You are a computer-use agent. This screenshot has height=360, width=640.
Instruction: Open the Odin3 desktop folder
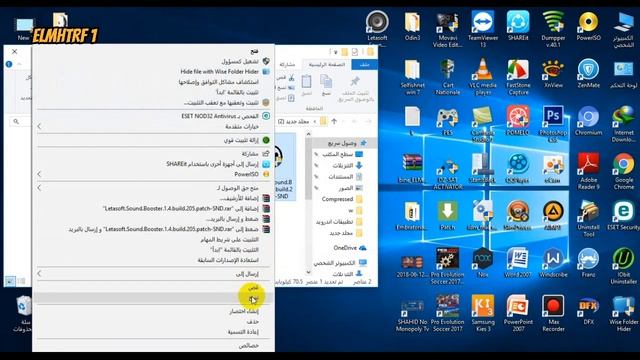412,26
